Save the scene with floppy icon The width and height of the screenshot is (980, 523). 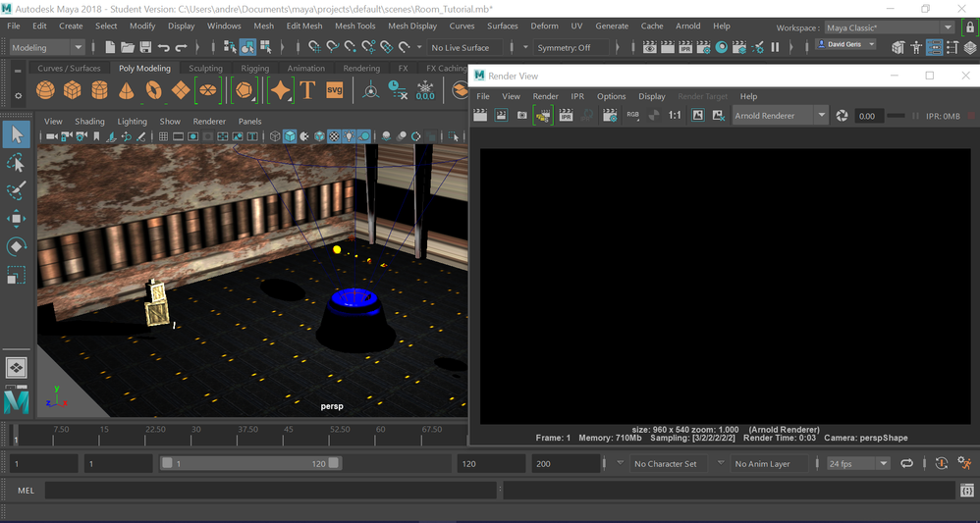[x=145, y=47]
